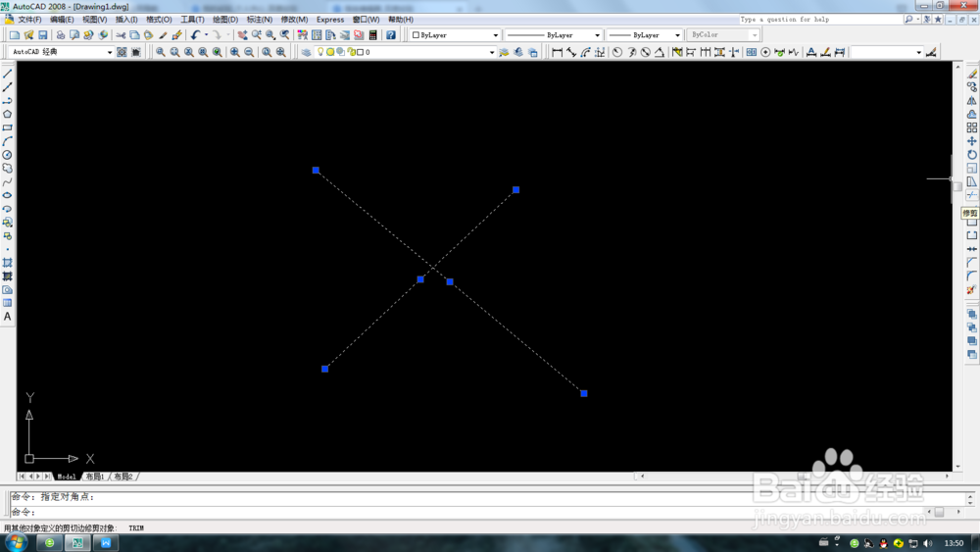Expand the color ByLayer dropdown

click(496, 35)
